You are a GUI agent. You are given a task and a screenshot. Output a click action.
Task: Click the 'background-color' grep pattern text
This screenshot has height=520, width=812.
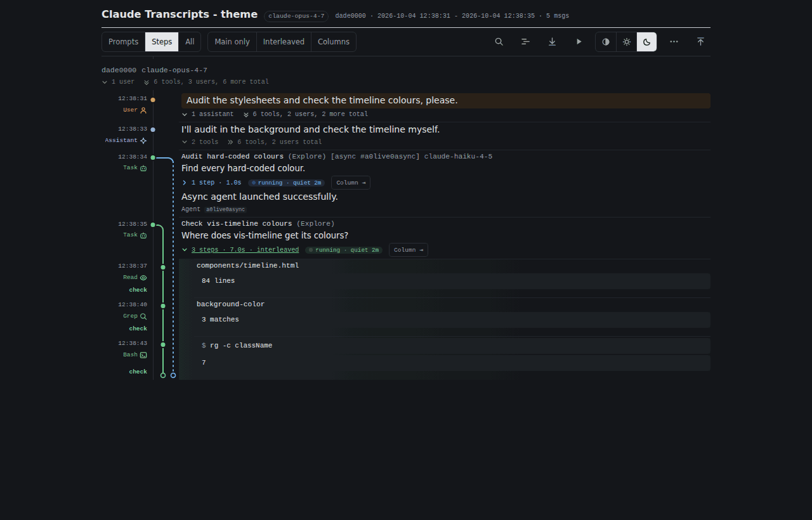[x=230, y=304]
